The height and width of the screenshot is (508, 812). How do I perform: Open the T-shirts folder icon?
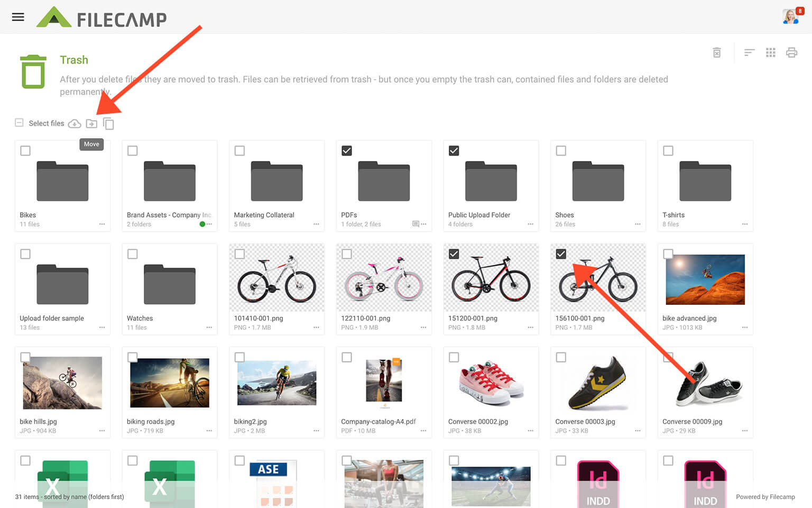705,181
